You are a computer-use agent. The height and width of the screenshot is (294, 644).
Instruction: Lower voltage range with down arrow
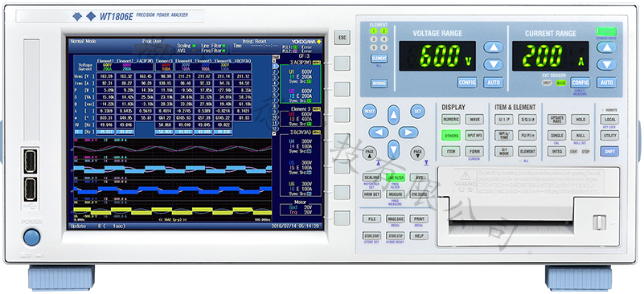[x=493, y=64]
